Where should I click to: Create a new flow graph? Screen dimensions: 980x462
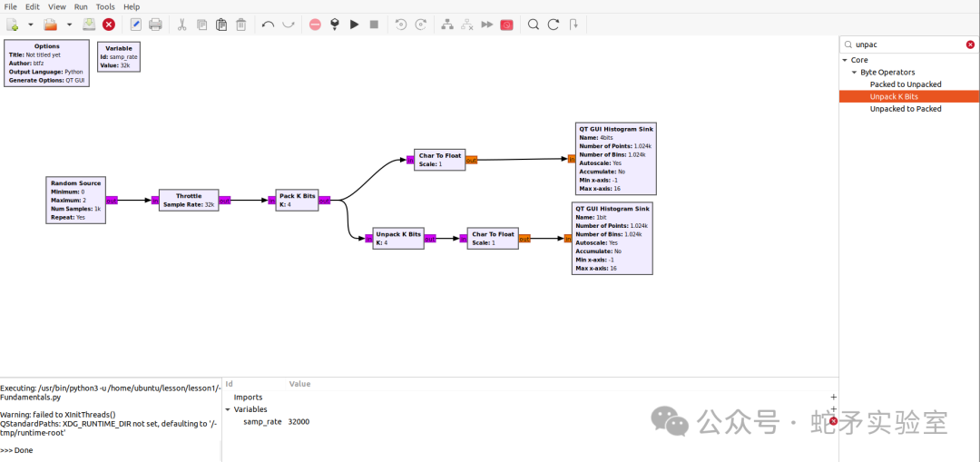[13, 25]
